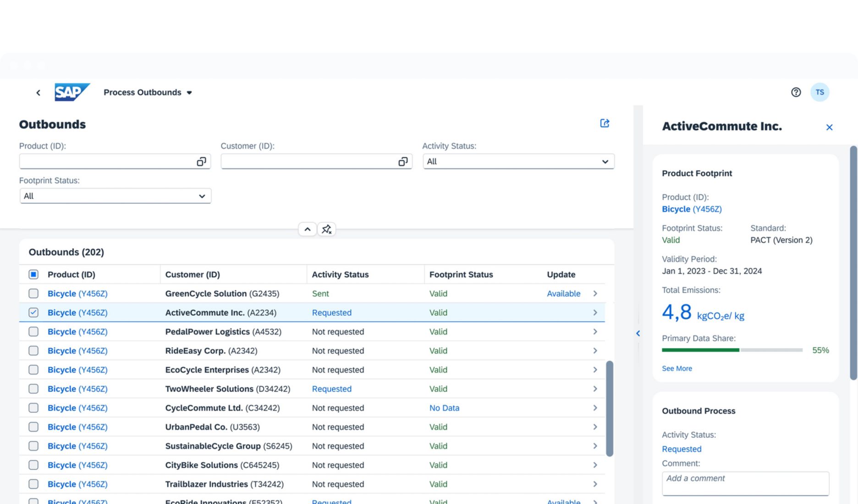Click the back navigation arrow
The image size is (858, 504).
38,93
